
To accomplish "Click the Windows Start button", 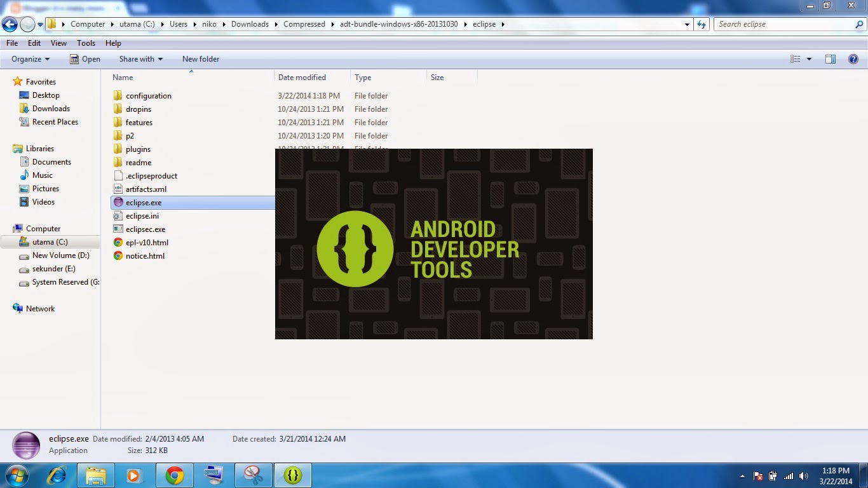I will click(x=16, y=475).
